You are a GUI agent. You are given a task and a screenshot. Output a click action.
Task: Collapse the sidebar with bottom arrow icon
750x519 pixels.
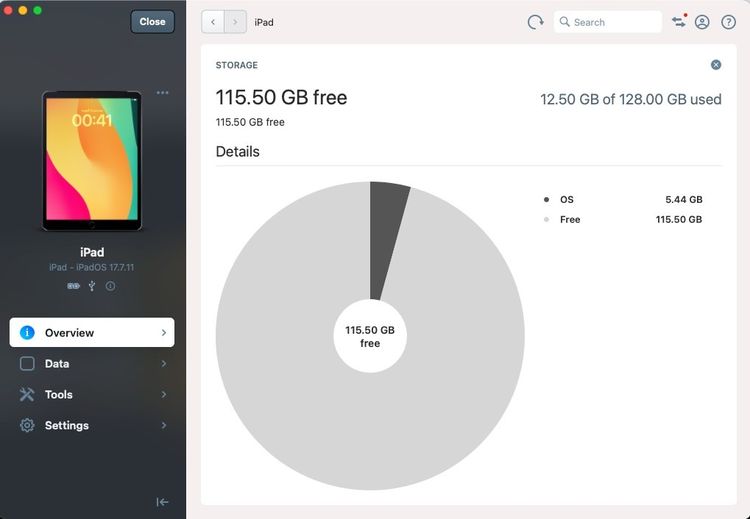(163, 502)
